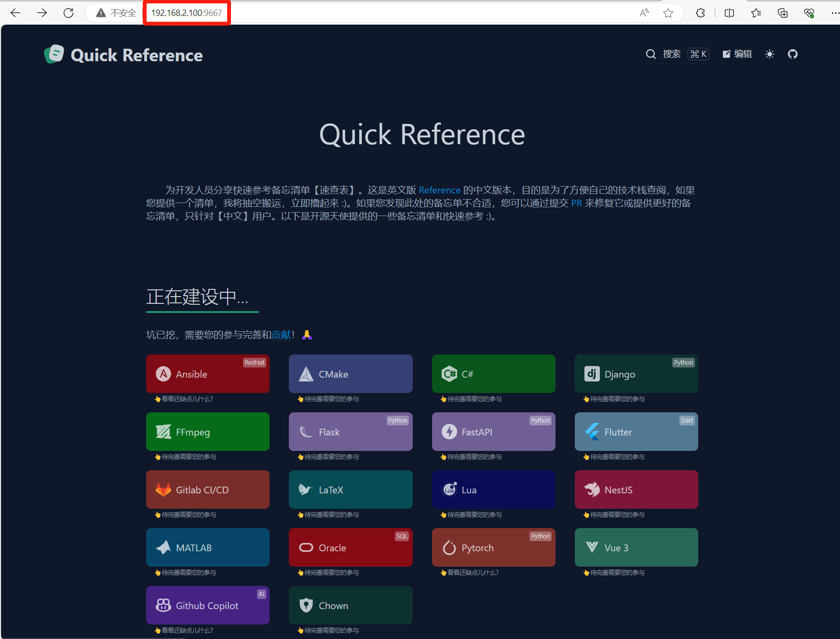Image resolution: width=840 pixels, height=639 pixels.
Task: Open browser extensions puzzle icon
Action: tap(700, 13)
